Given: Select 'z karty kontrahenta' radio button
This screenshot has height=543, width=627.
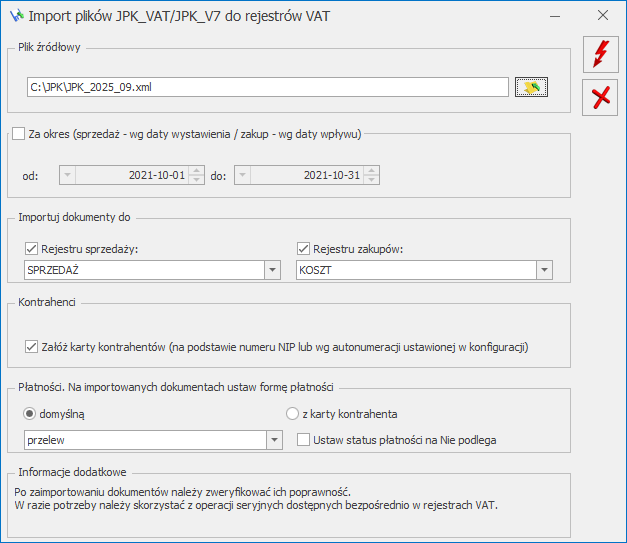Looking at the screenshot, I should coord(292,413).
